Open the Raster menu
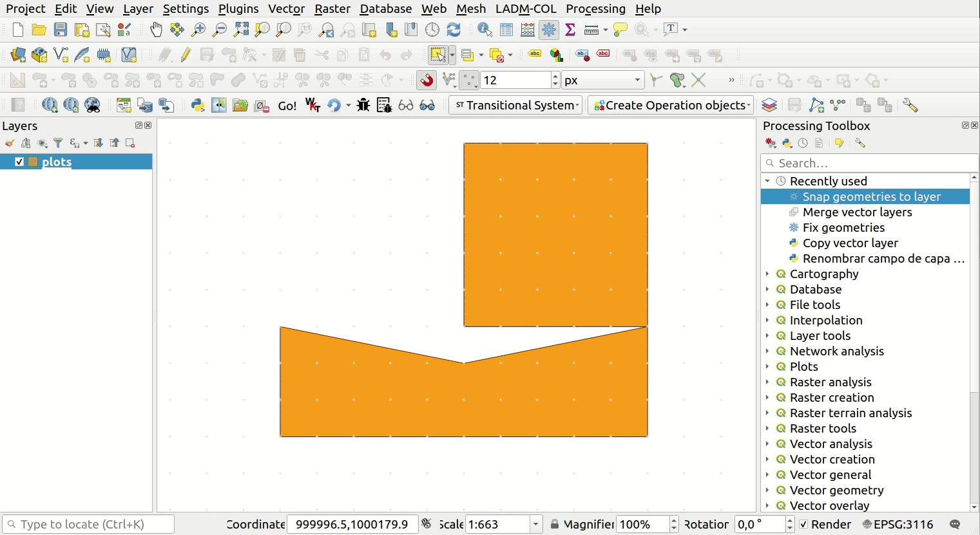This screenshot has height=535, width=980. (x=332, y=9)
